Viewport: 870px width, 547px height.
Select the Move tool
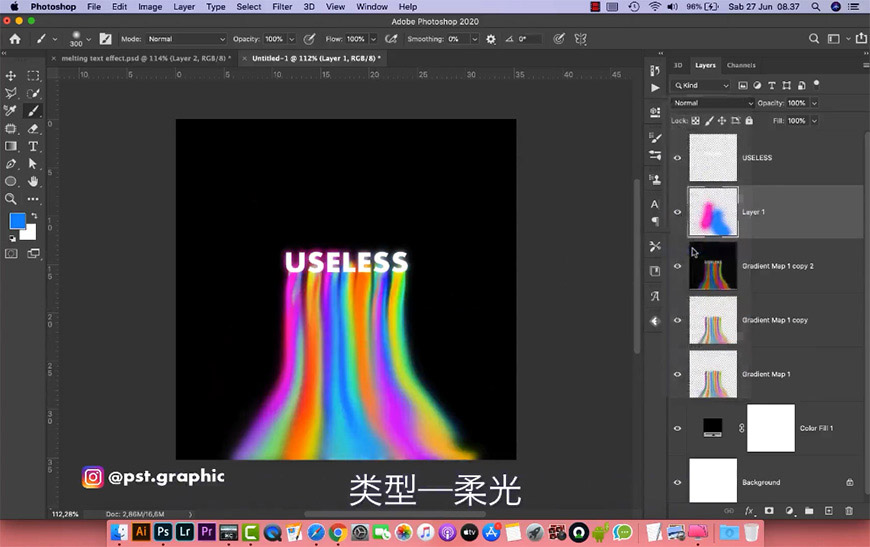[x=11, y=75]
